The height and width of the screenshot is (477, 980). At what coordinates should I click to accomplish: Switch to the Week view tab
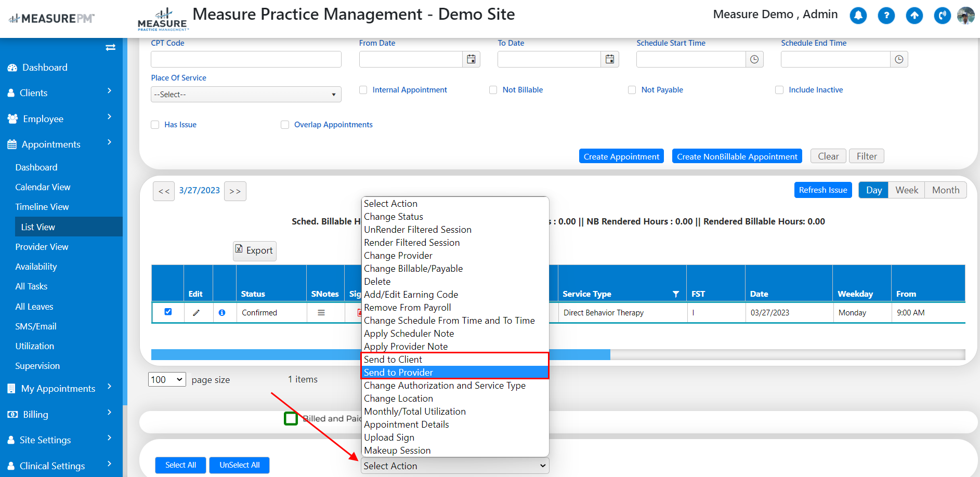(x=907, y=190)
